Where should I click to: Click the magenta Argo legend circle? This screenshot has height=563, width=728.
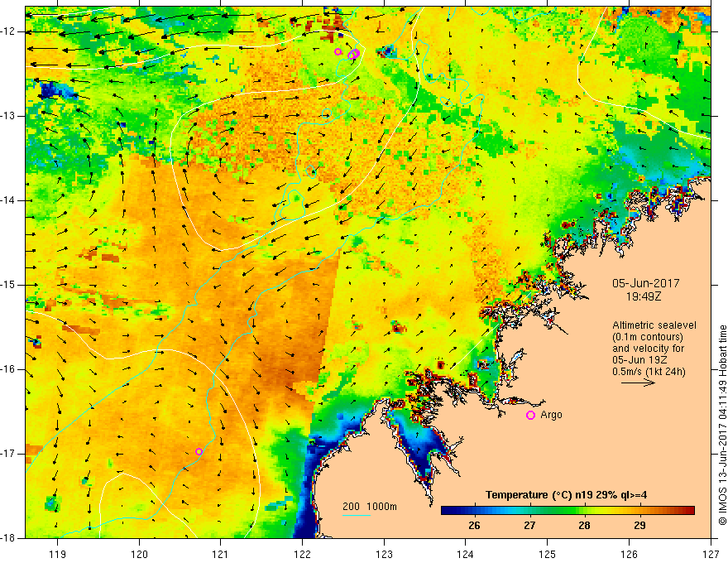(x=530, y=416)
